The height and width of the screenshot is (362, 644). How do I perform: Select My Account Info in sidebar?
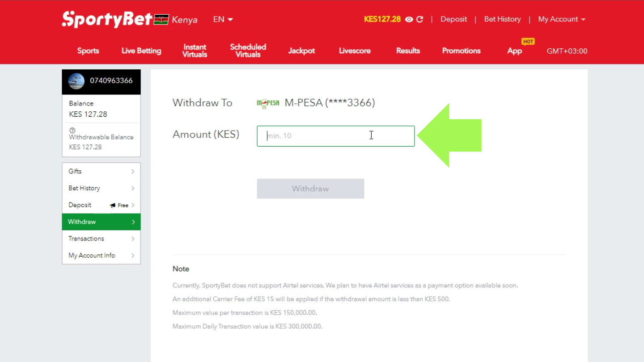point(101,256)
